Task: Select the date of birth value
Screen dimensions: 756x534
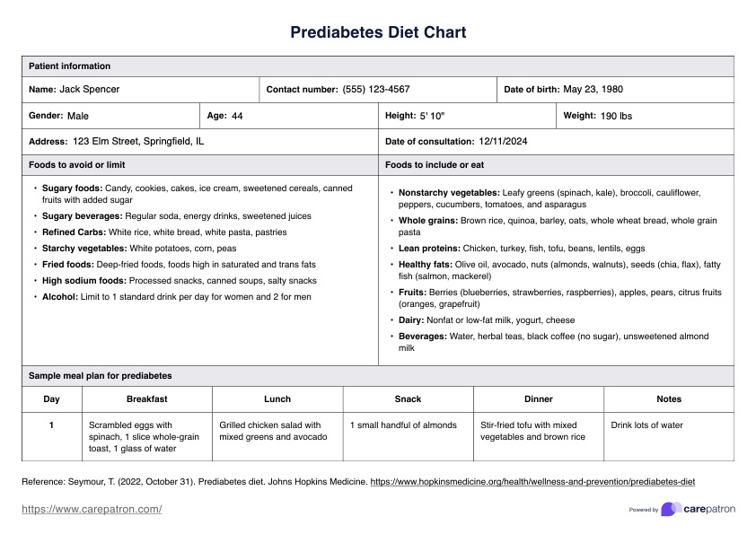Action: tap(593, 90)
